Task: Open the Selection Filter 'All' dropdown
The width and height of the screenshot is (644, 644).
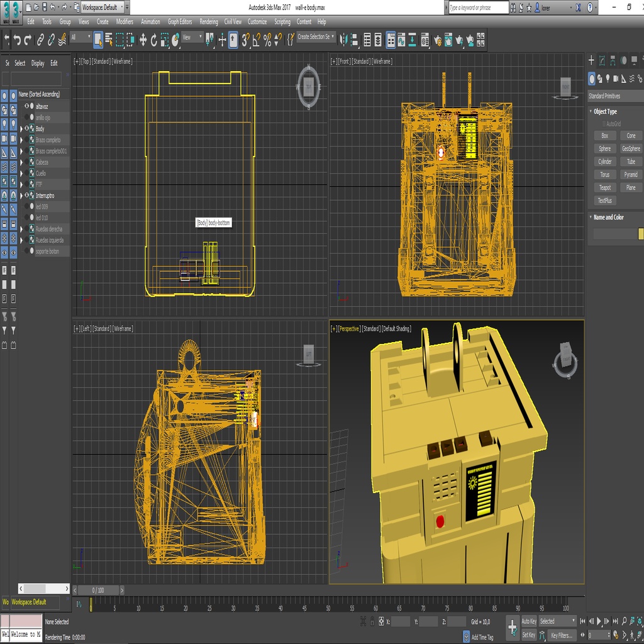Action: click(80, 37)
